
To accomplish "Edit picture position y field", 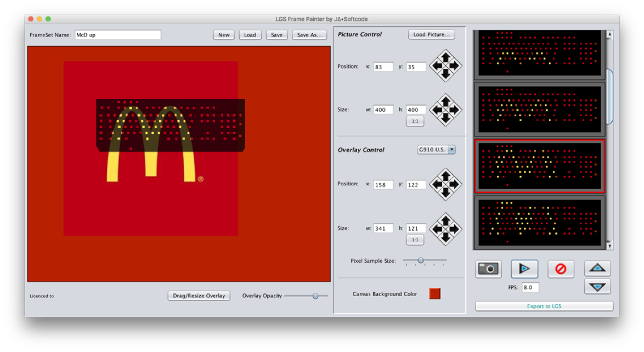I will (x=416, y=66).
